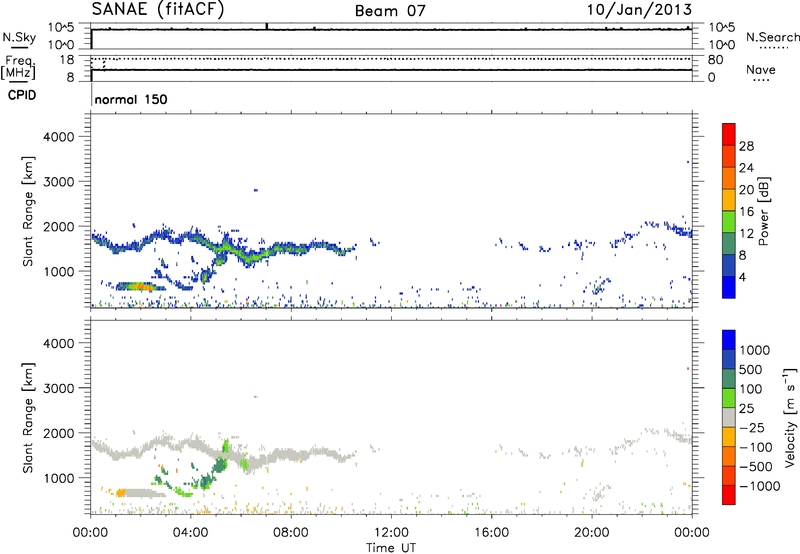Select the 'Power [dB]' colorbar title
The height and width of the screenshot is (554, 800).
(764, 211)
